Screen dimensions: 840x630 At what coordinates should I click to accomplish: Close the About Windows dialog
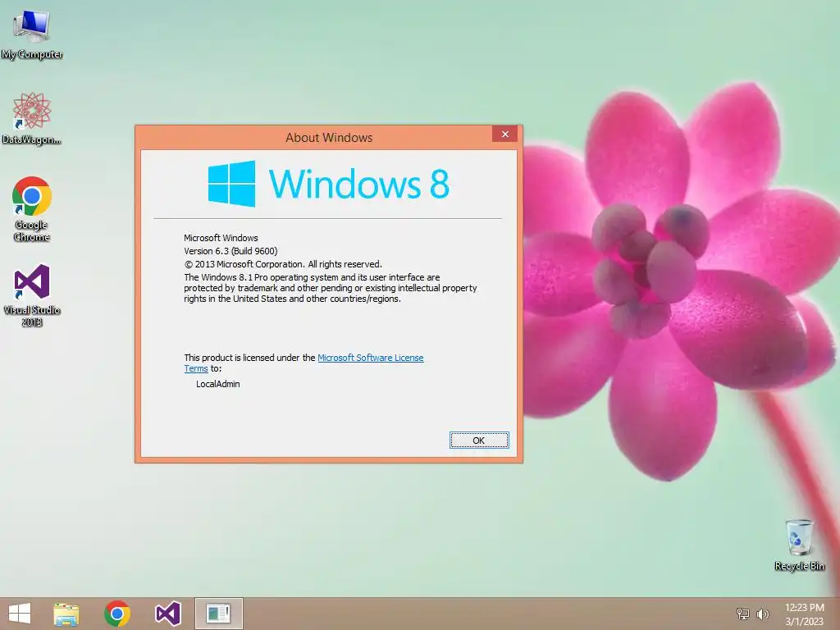pos(504,134)
